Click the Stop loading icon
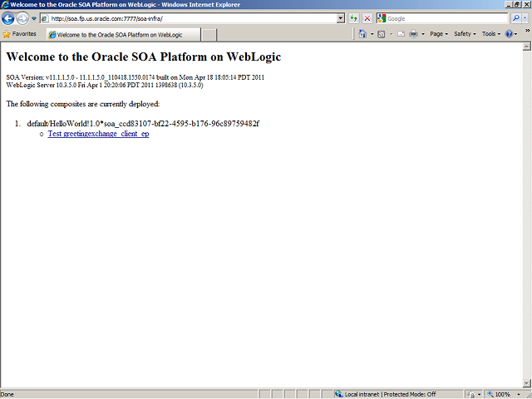 pyautogui.click(x=367, y=18)
